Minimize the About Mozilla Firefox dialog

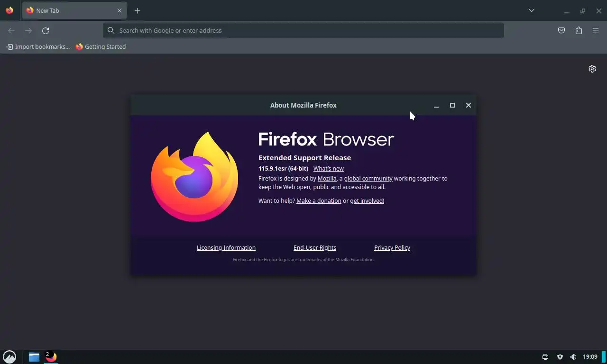pyautogui.click(x=436, y=105)
